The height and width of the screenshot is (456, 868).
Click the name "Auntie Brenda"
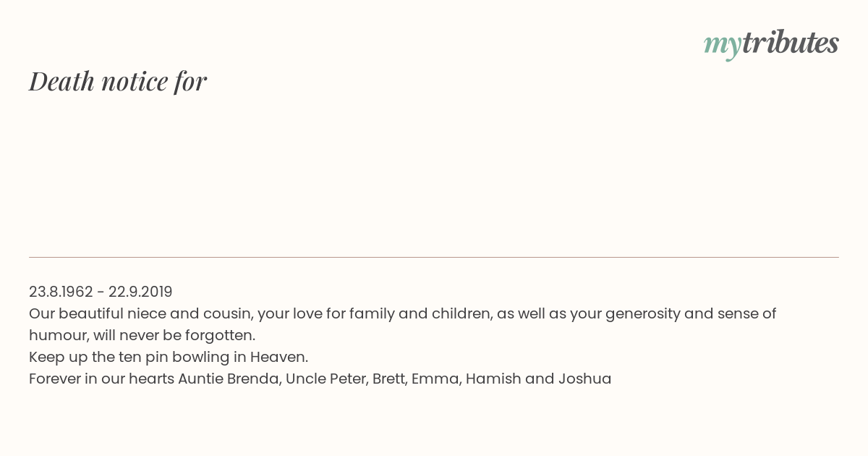click(x=229, y=379)
